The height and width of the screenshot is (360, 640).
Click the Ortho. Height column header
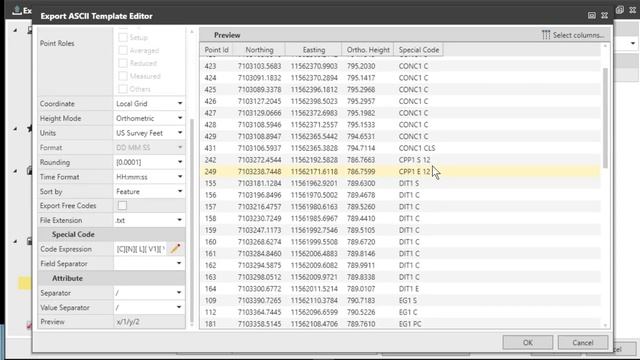[368, 50]
